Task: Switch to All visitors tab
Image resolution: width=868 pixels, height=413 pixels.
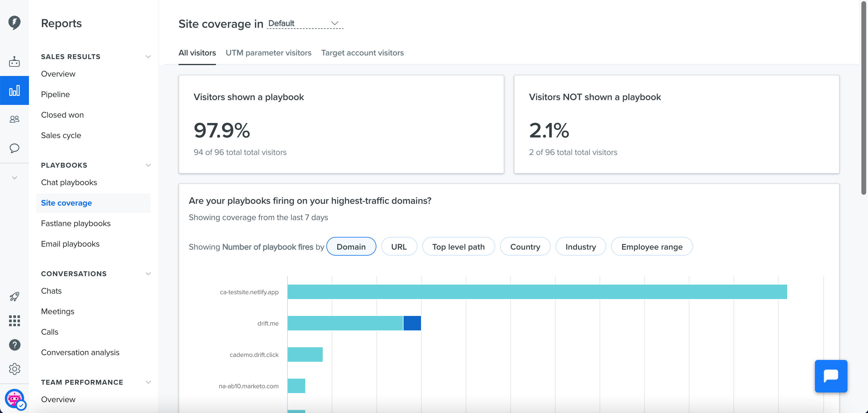Action: tap(197, 53)
